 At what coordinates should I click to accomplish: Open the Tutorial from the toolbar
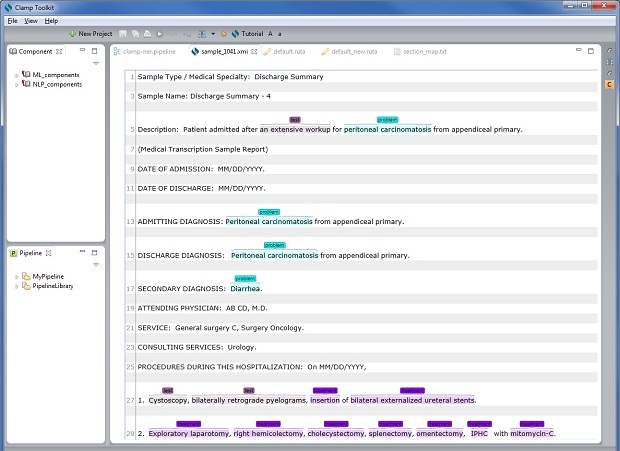click(245, 33)
